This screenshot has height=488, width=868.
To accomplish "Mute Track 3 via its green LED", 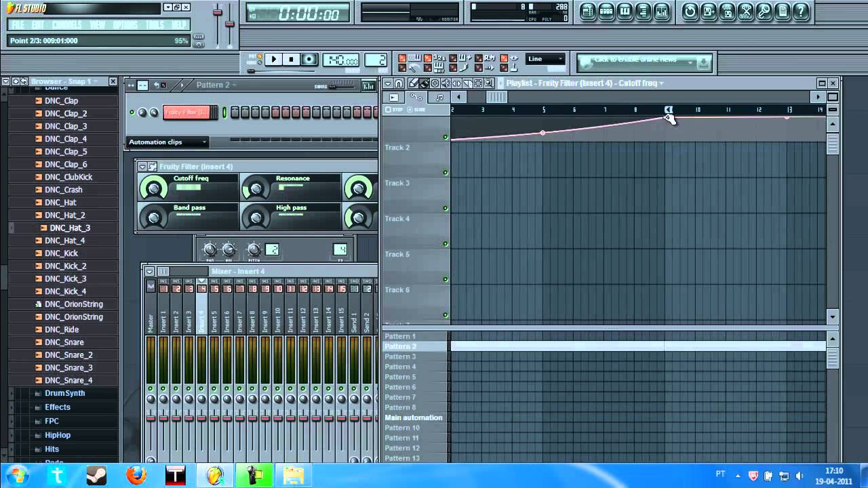I will 446,208.
